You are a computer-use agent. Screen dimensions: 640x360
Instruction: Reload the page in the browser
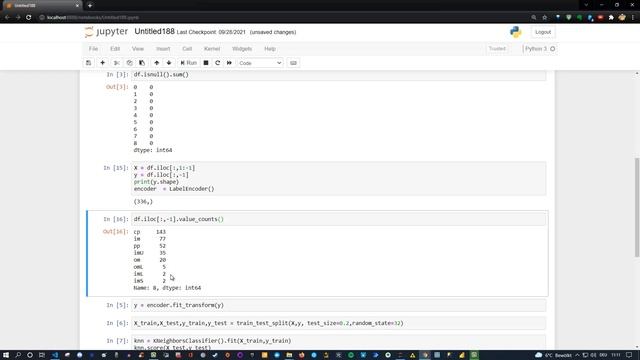[x=29, y=18]
